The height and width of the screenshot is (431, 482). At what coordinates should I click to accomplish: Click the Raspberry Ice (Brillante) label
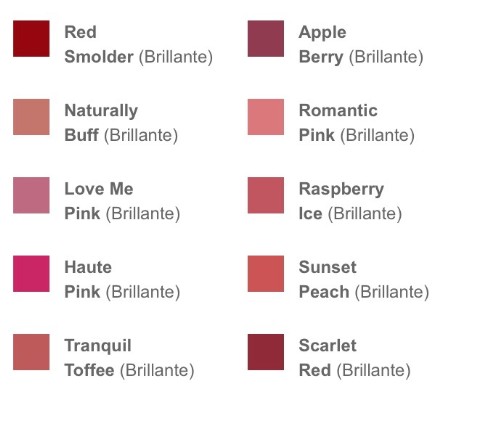point(350,201)
